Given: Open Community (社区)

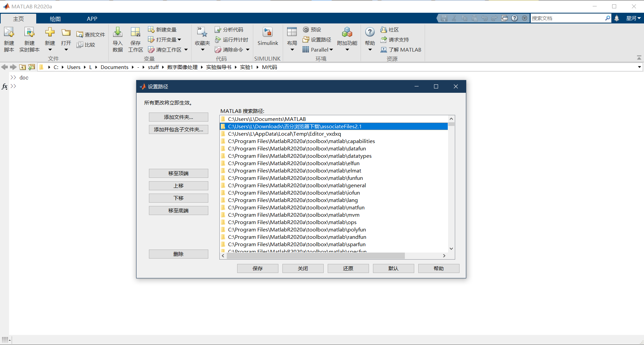Looking at the screenshot, I should click(390, 30).
